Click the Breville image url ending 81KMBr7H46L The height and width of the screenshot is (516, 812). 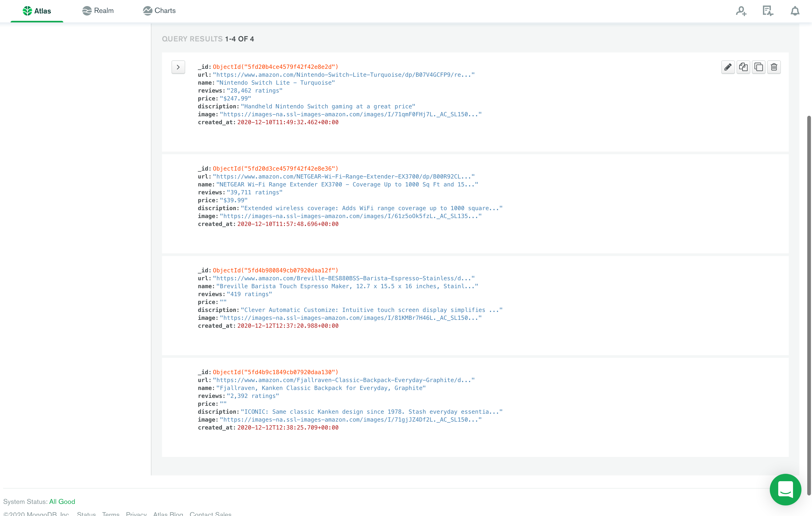coord(351,318)
